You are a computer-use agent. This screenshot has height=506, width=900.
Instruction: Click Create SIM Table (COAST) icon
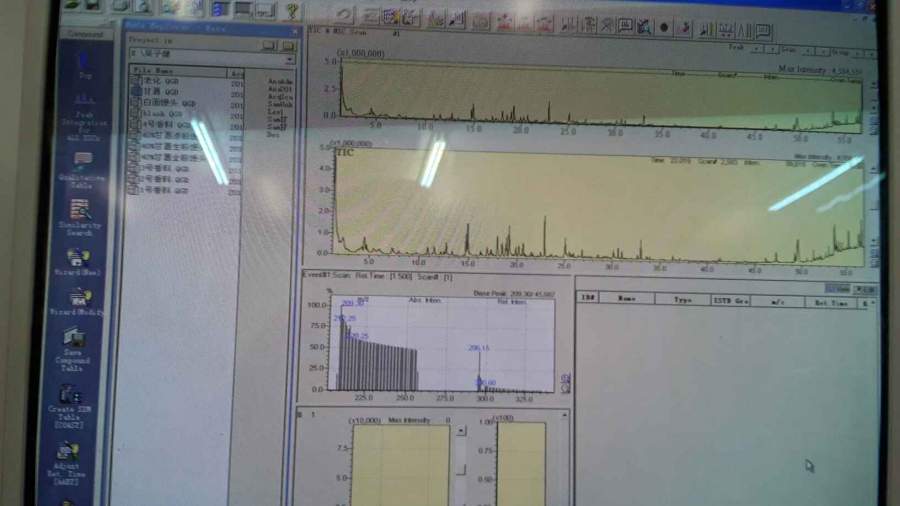point(69,406)
